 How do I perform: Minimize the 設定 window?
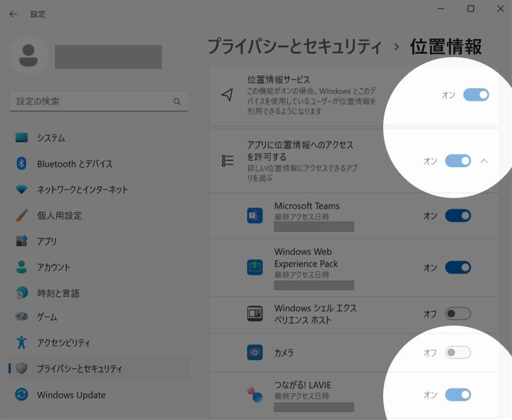coord(441,8)
